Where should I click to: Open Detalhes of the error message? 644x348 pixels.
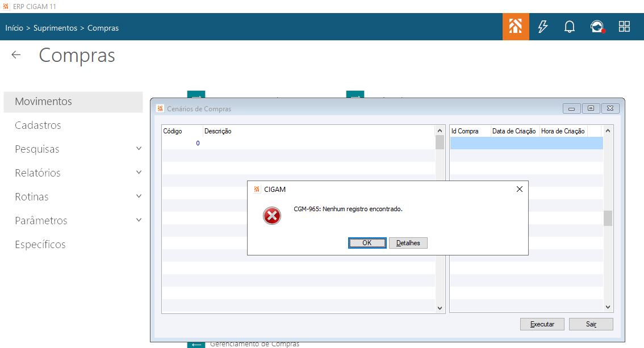click(408, 243)
